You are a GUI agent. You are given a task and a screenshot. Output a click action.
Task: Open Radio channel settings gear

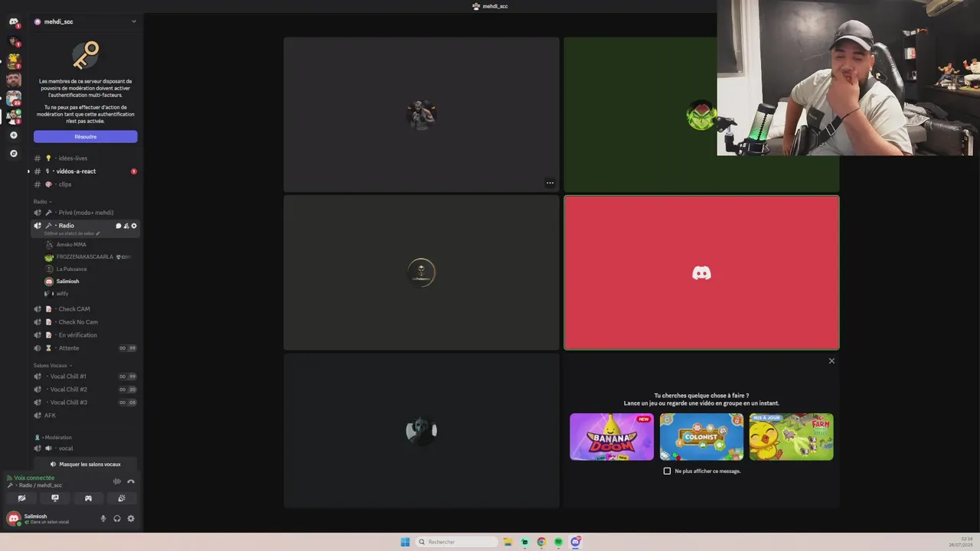(134, 226)
